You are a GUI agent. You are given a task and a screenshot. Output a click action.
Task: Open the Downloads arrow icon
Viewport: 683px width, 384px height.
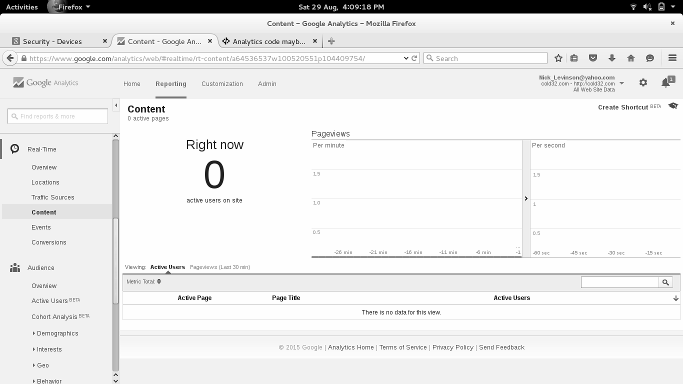click(612, 58)
